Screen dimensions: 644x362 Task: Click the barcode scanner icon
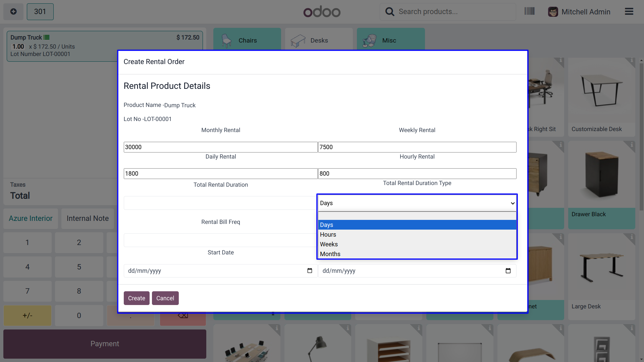click(529, 11)
